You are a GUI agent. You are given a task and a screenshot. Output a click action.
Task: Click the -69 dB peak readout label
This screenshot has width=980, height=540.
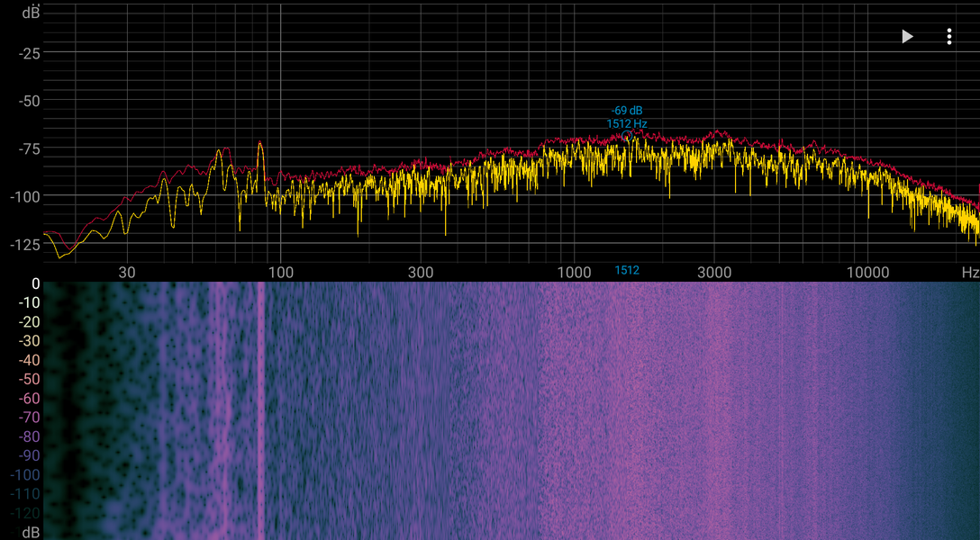pyautogui.click(x=627, y=111)
